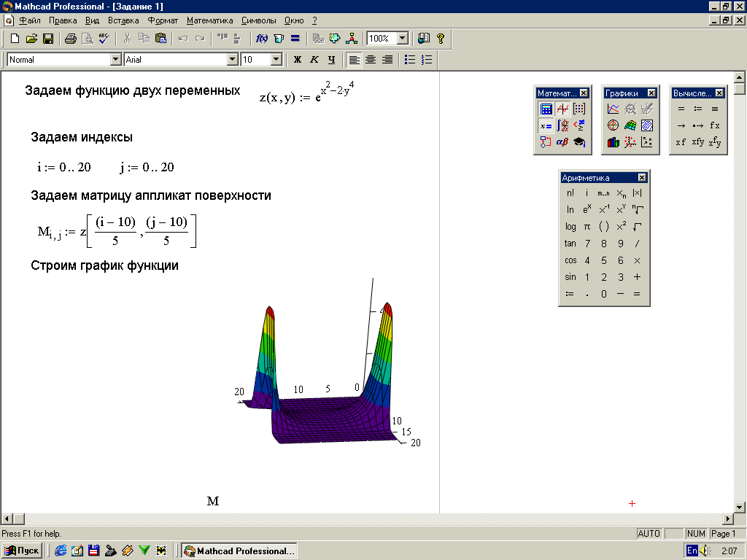Open the Правка menu
Viewport: 747px width, 560px height.
[63, 20]
